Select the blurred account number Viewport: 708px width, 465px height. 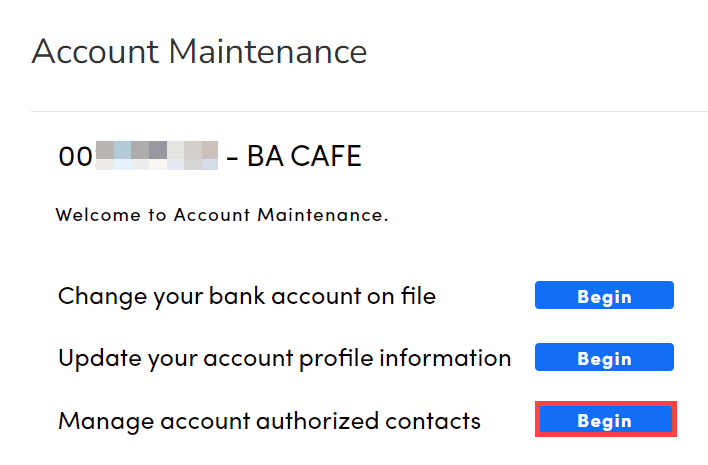(x=157, y=156)
